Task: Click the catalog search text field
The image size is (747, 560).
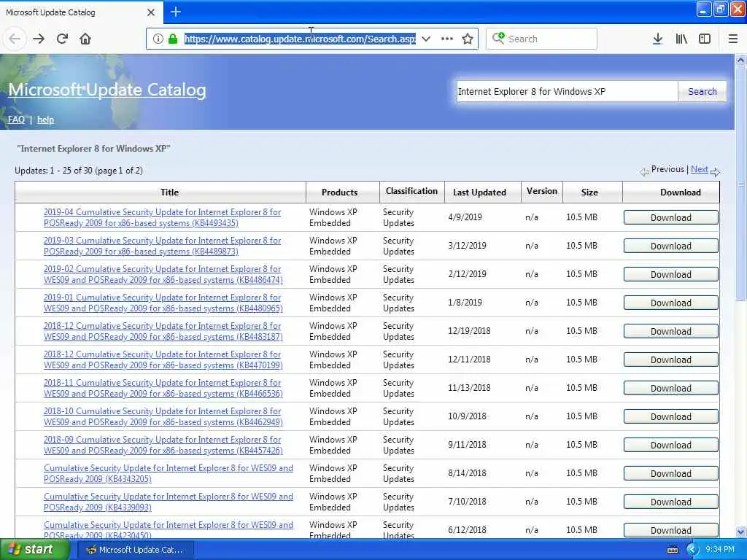Action: click(x=567, y=91)
